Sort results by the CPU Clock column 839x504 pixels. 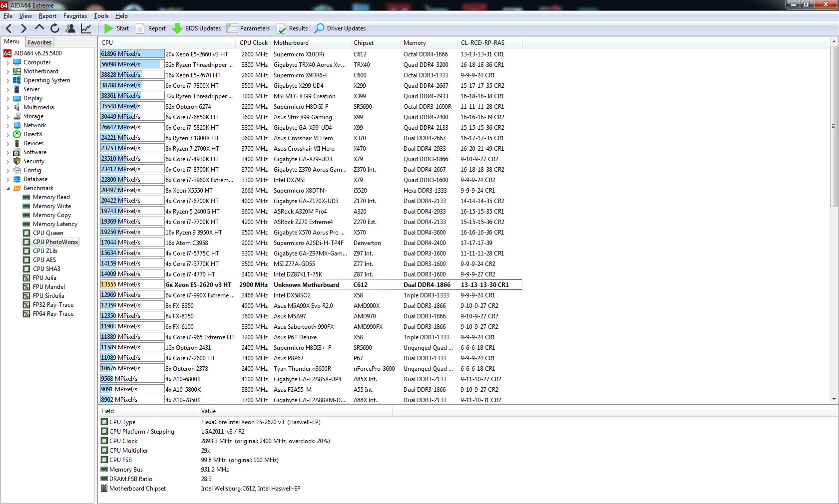[254, 43]
